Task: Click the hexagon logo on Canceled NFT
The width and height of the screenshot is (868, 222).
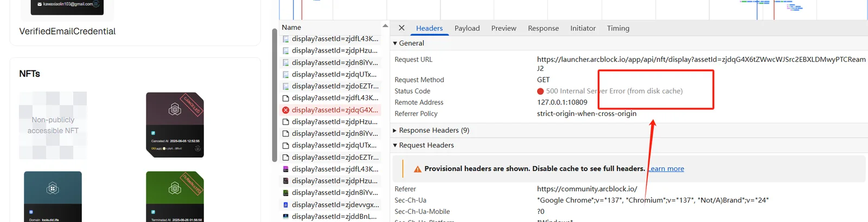Action: (175, 109)
